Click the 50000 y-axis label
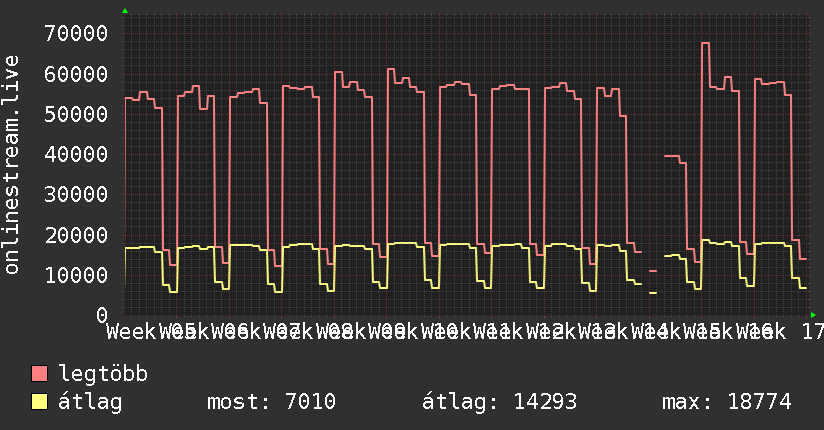Screen dimensions: 824x430 pyautogui.click(x=76, y=114)
